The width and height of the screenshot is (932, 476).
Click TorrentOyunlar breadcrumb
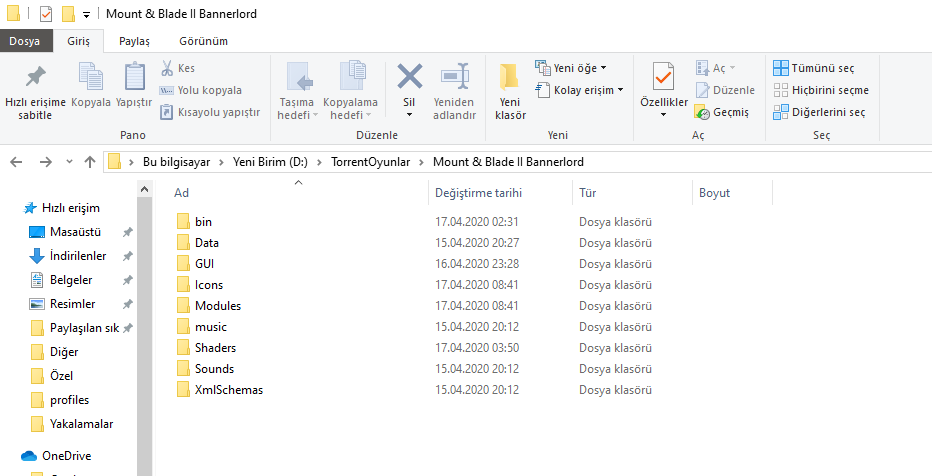pos(371,162)
